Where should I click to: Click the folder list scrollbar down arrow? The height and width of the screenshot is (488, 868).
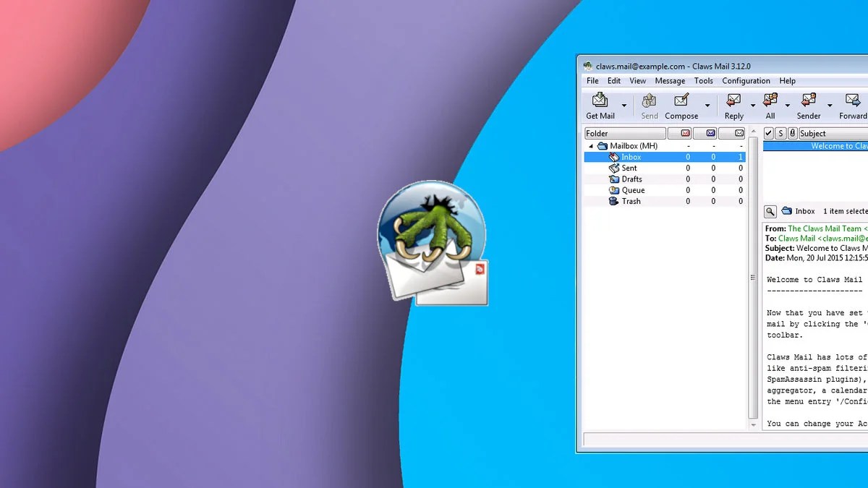pyautogui.click(x=753, y=425)
